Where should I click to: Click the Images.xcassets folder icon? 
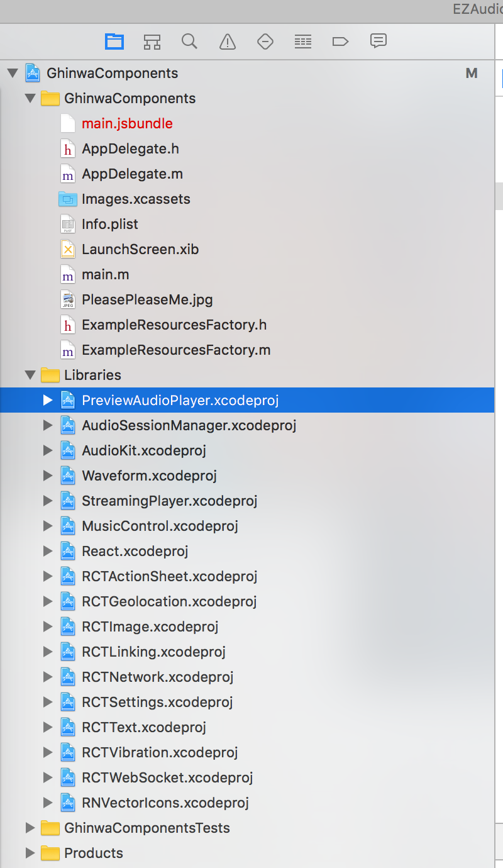[67, 199]
